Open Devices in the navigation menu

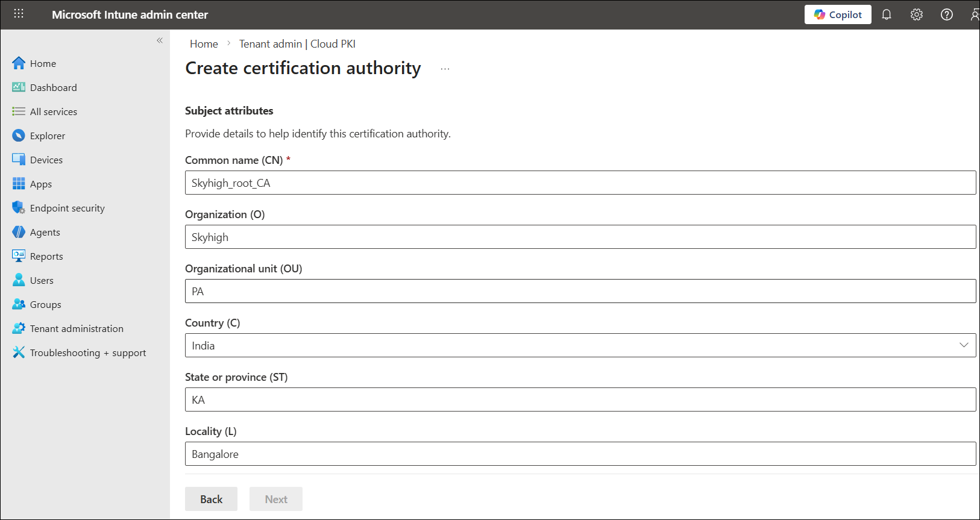click(x=46, y=160)
